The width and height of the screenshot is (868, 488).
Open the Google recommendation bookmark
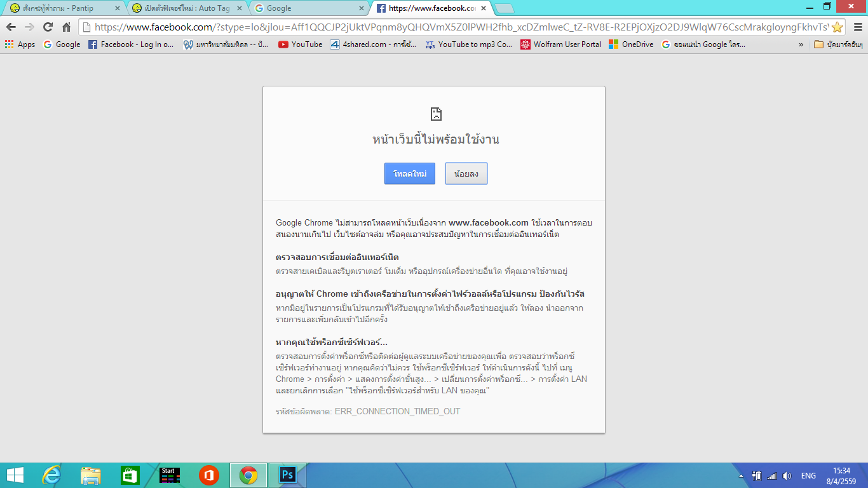703,44
